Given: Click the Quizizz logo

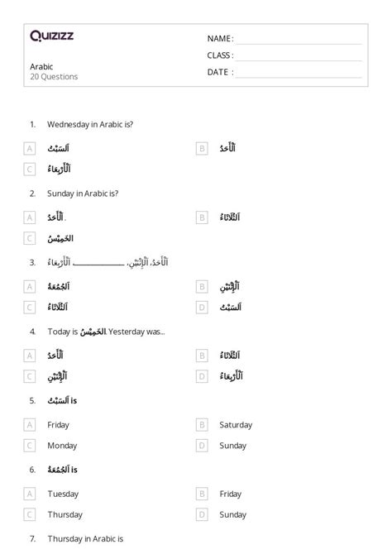Looking at the screenshot, I should click(51, 36).
